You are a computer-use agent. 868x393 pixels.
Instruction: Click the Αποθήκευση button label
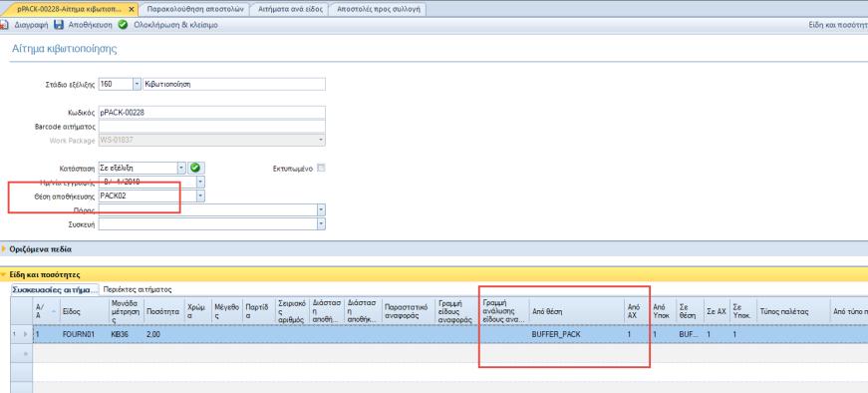(90, 25)
